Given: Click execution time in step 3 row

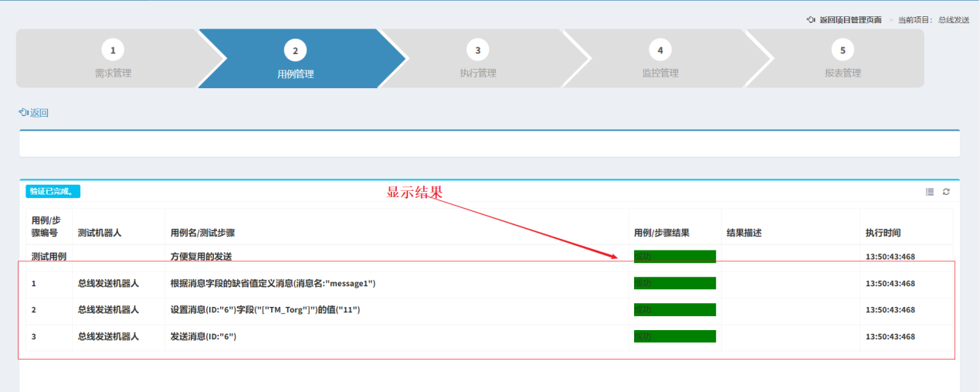Looking at the screenshot, I should click(890, 336).
